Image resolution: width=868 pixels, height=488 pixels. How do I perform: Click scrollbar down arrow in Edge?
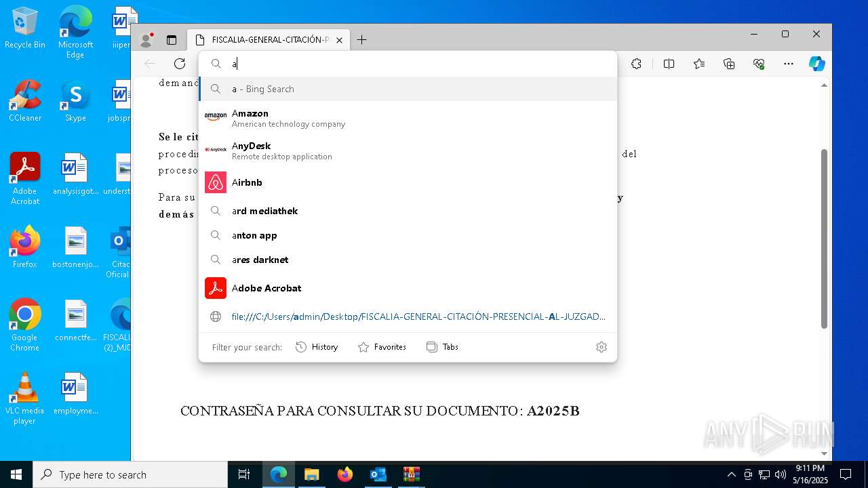click(x=825, y=453)
